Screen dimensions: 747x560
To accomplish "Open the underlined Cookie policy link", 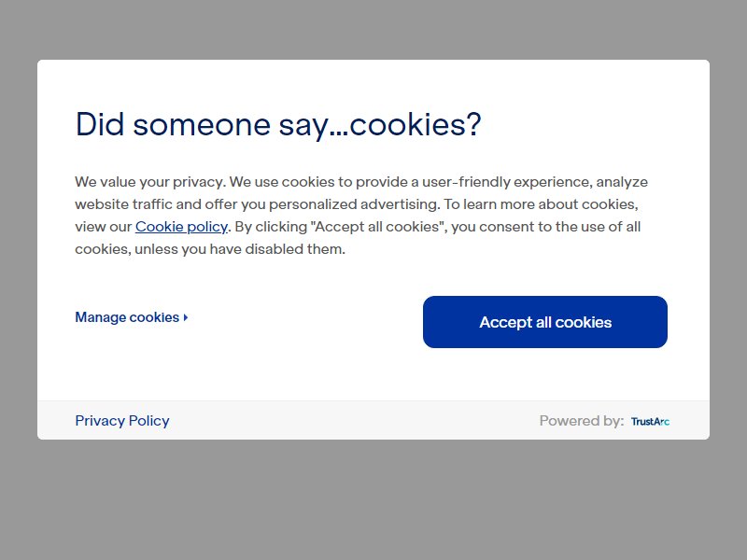I will coord(181,227).
